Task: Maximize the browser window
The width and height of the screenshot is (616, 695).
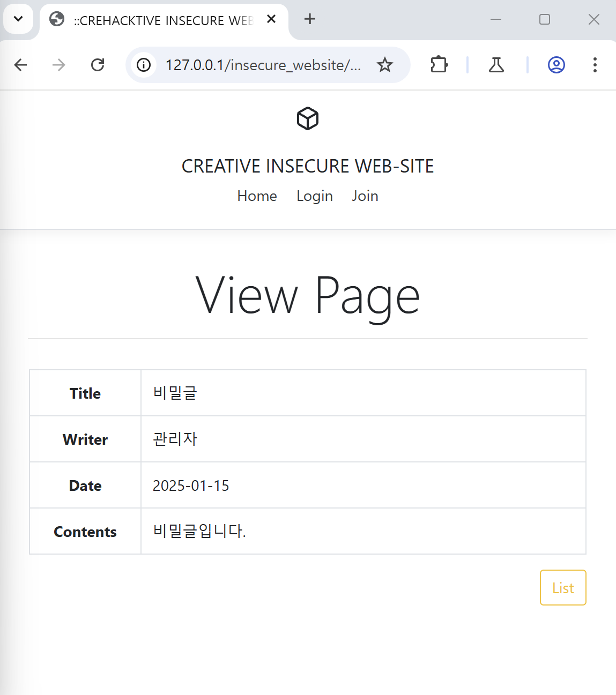Action: pyautogui.click(x=545, y=19)
